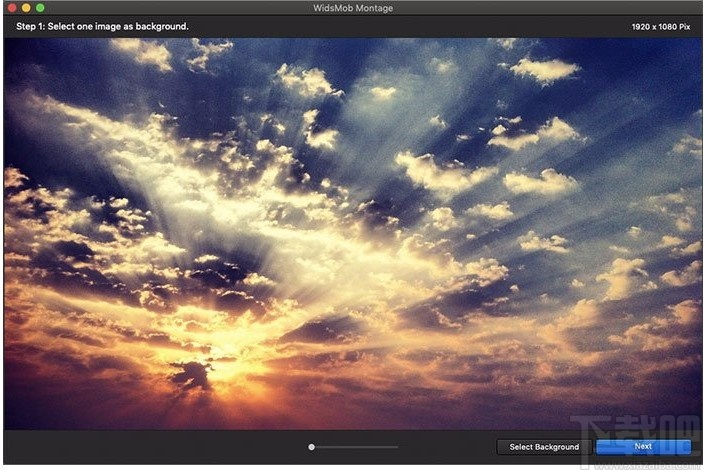
Task: Minimize the WidsMob Montage window
Action: pos(26,8)
